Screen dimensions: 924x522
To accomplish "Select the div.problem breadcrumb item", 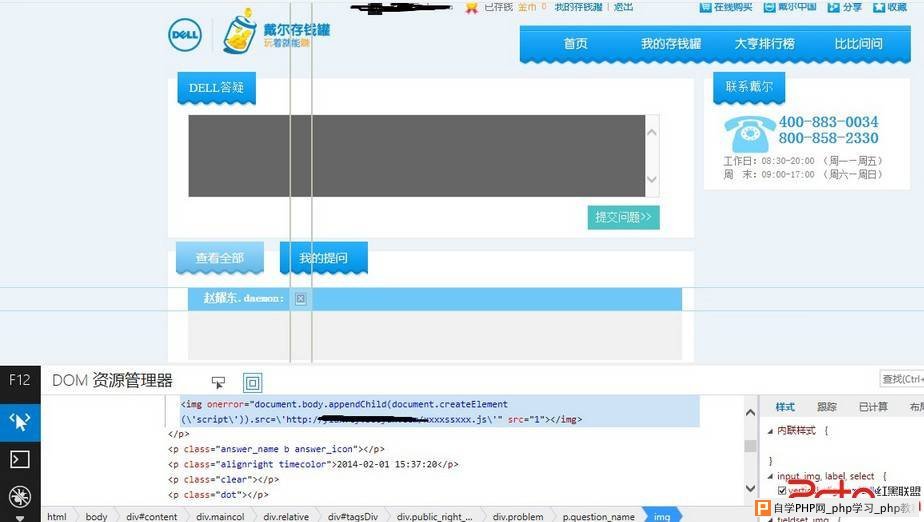I will tap(518, 517).
